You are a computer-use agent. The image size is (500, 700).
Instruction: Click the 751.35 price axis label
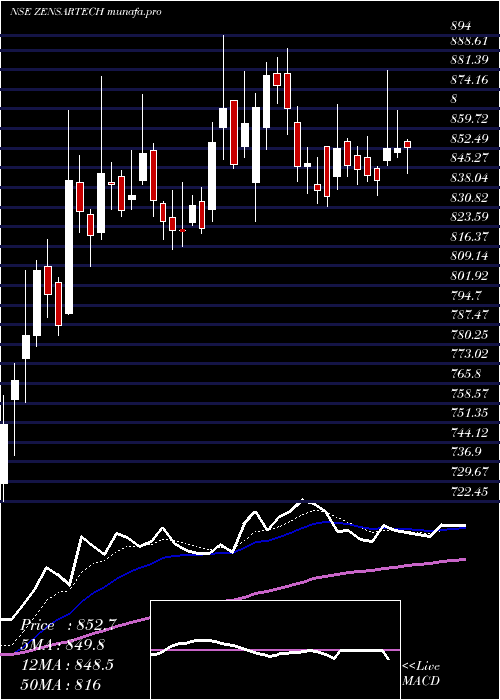(x=469, y=413)
